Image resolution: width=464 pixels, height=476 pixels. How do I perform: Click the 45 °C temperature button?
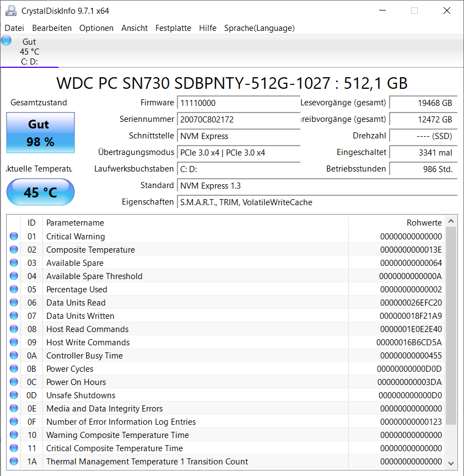(40, 192)
